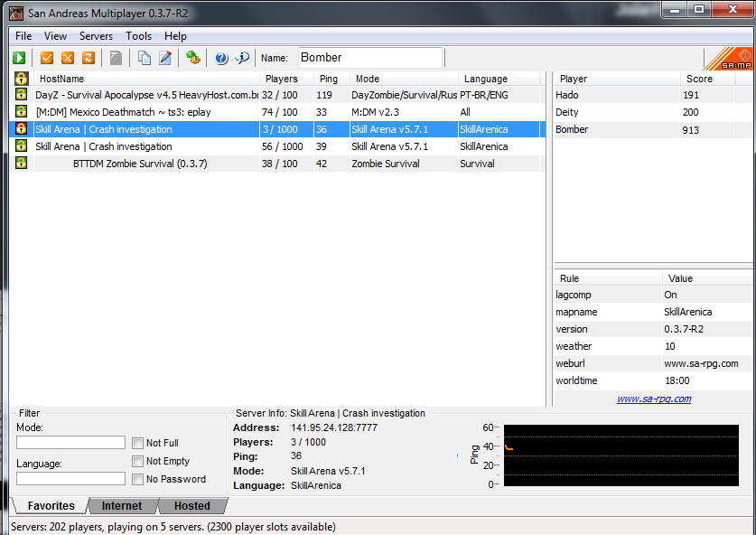Click the gray page toolbar icon
Viewport: 756px width, 535px height.
click(116, 58)
